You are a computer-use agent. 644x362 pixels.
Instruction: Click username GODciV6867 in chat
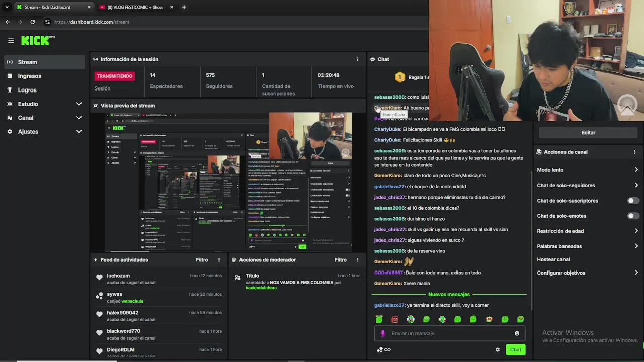[389, 273]
